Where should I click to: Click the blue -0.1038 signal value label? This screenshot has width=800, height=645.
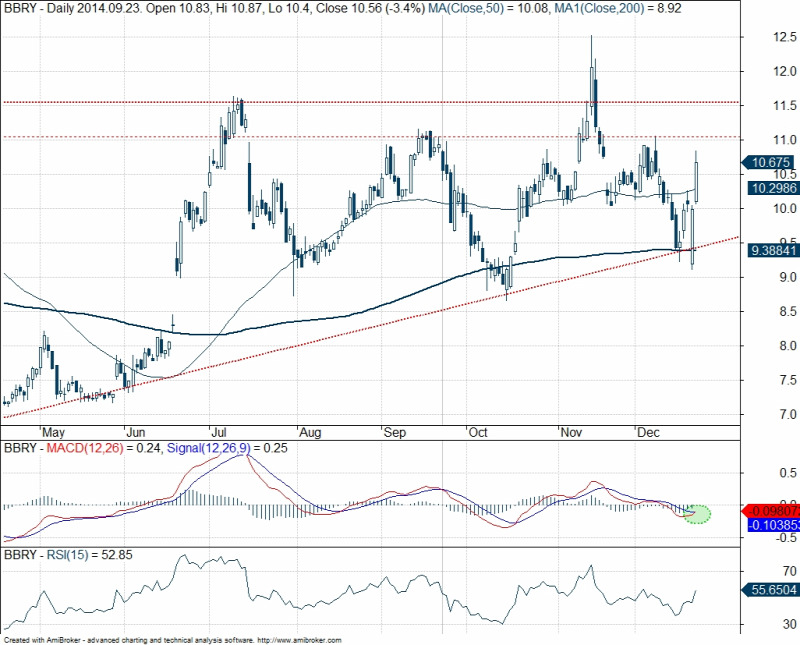[773, 525]
